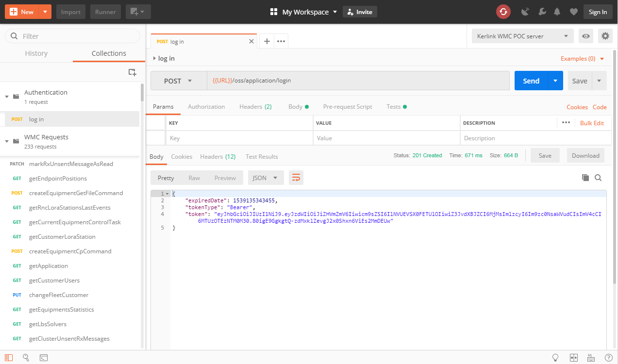Viewport: 618px width, 364px height.
Task: Switch to the History tab
Action: coord(36,53)
